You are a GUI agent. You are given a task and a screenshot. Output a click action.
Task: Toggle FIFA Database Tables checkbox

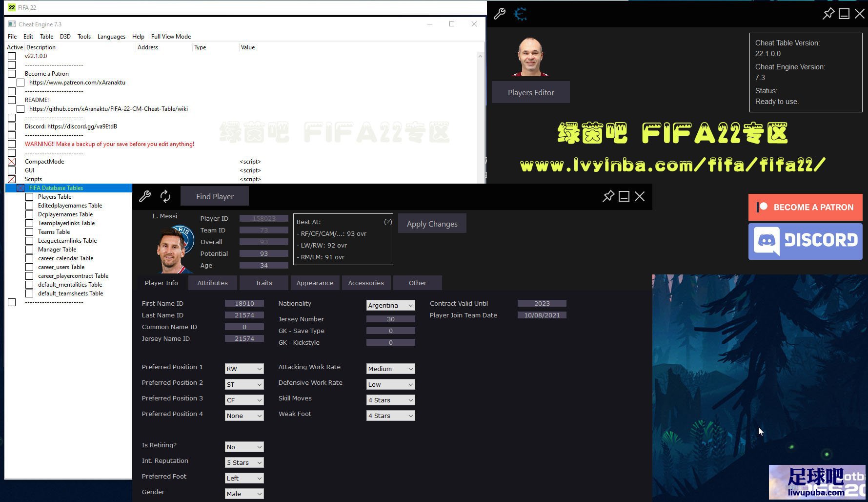(20, 188)
